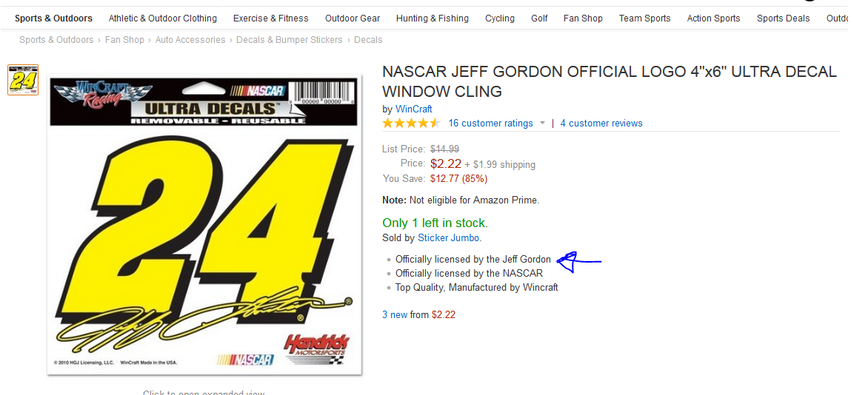
Task: Visit the WinCraft brand page link
Action: tap(413, 109)
